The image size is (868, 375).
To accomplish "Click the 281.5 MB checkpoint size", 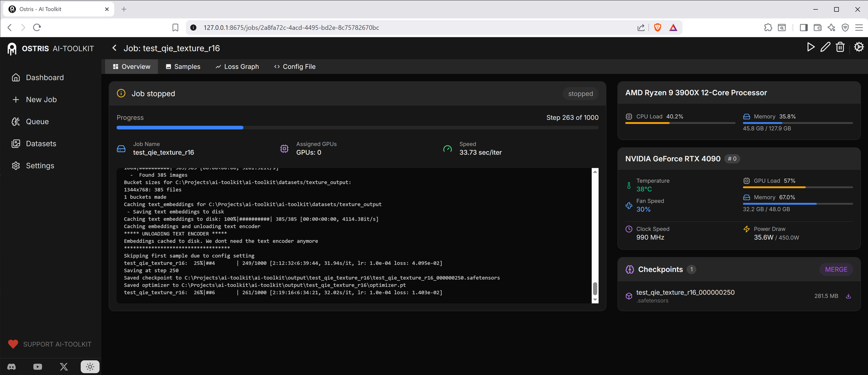I will 826,296.
